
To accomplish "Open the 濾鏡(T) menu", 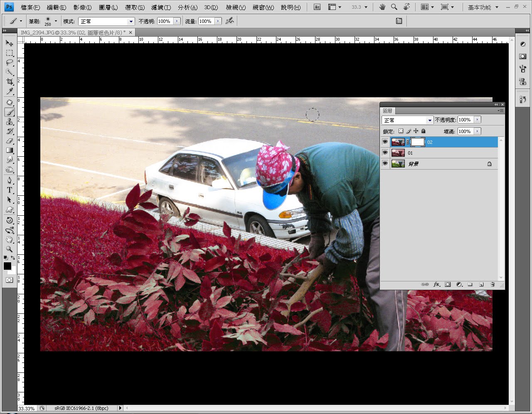I will (161, 7).
